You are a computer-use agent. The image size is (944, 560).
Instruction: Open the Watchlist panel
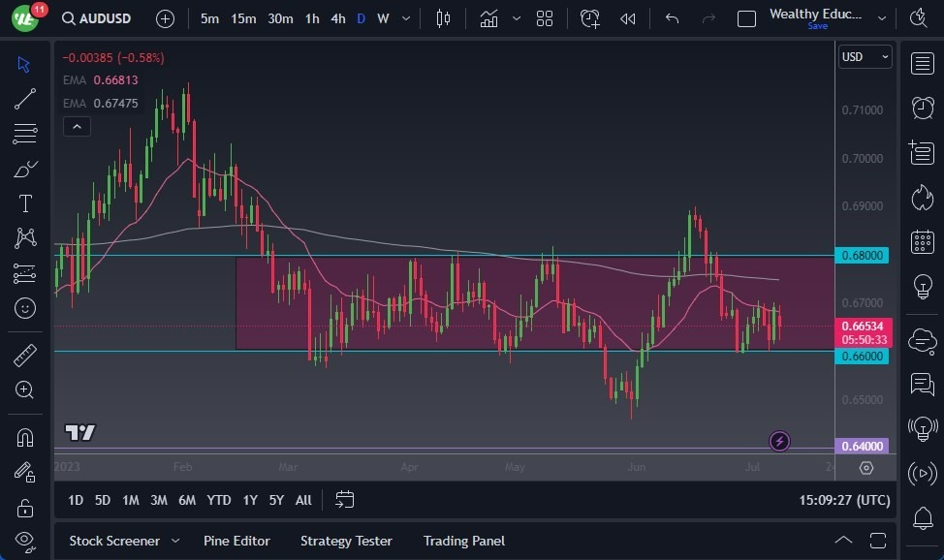click(x=922, y=63)
